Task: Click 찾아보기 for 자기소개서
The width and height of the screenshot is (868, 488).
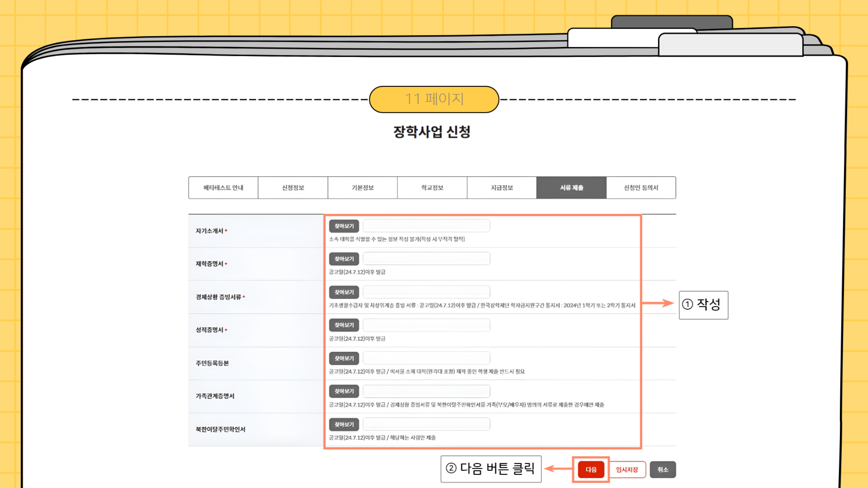Action: (x=344, y=226)
